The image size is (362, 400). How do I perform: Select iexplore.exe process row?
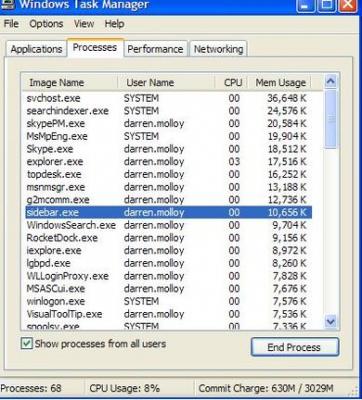[x=168, y=250]
